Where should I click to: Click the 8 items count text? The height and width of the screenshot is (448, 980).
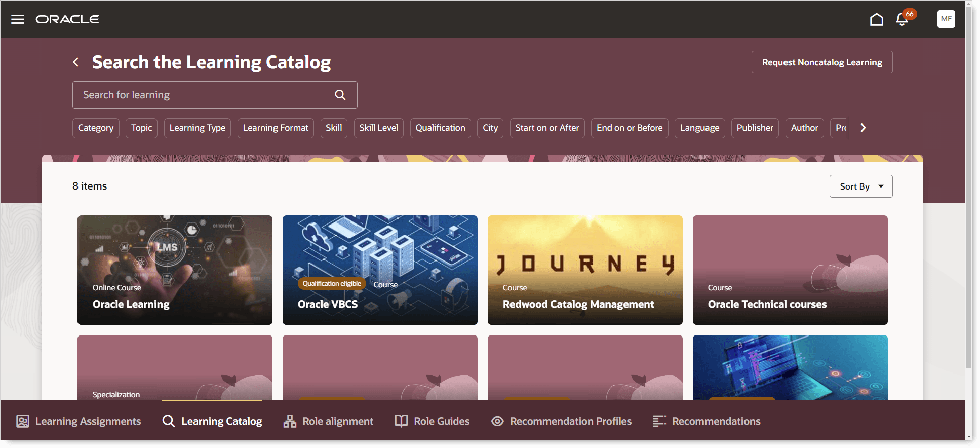(x=90, y=186)
